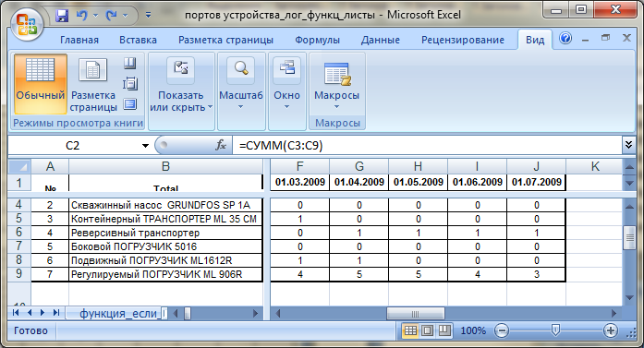Click the Select All corner button
Screen dimensions: 644x348
click(19, 166)
